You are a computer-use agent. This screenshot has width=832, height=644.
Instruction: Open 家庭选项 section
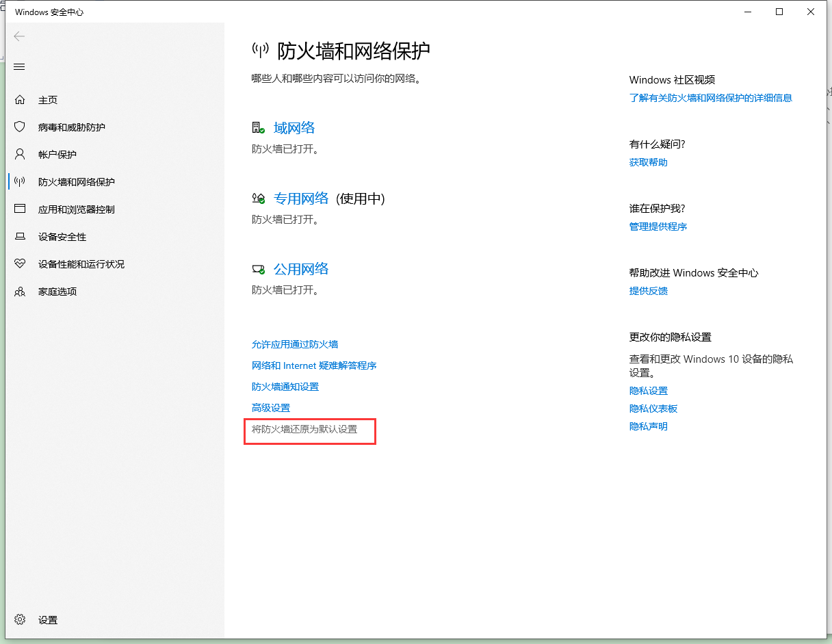pyautogui.click(x=57, y=292)
